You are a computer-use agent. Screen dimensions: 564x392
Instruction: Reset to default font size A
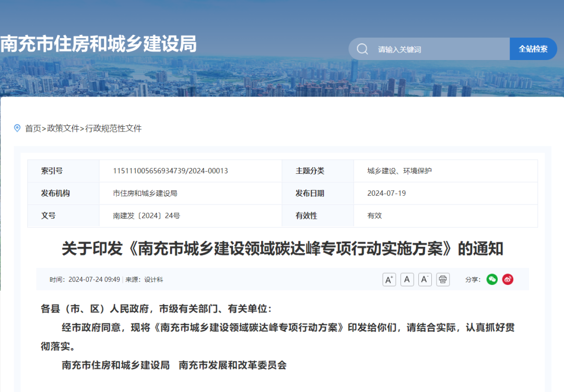pyautogui.click(x=407, y=279)
